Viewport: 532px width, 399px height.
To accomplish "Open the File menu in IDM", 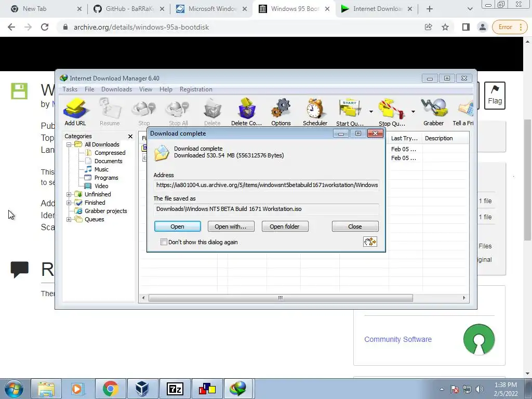I will click(x=89, y=89).
